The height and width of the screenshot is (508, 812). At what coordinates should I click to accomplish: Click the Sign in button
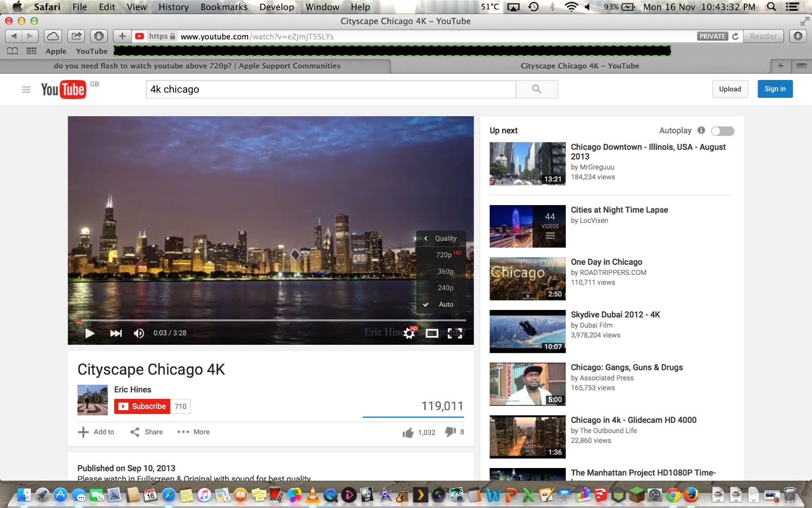(x=775, y=89)
